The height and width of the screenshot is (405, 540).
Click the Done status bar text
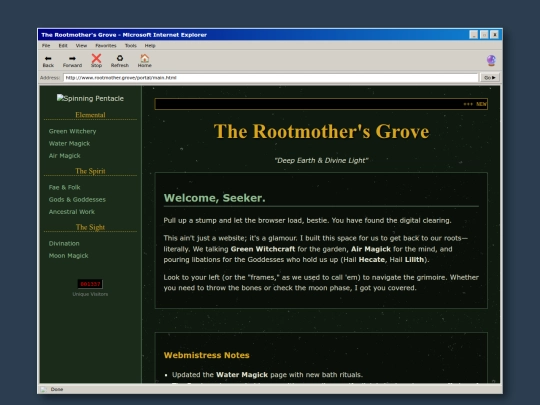tap(57, 390)
